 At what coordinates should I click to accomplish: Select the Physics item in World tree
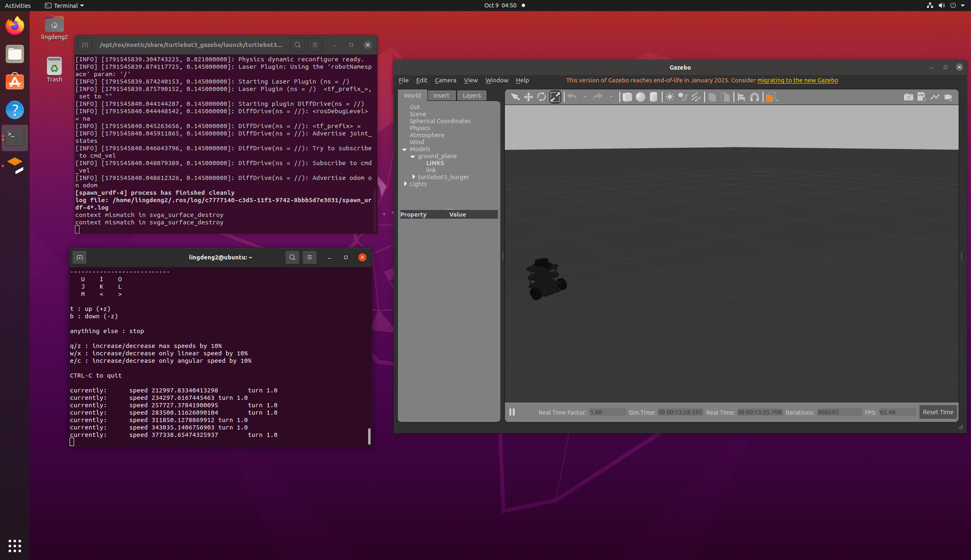[x=420, y=128]
